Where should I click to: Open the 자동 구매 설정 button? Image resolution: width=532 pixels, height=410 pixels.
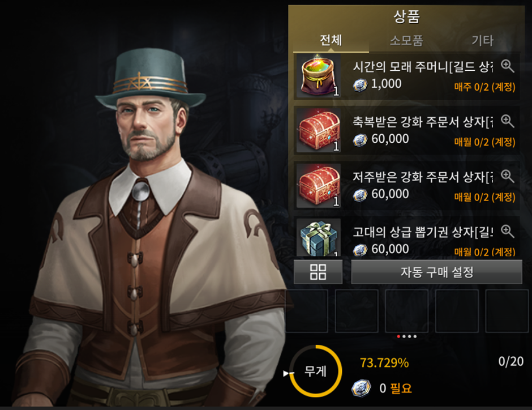[437, 272]
